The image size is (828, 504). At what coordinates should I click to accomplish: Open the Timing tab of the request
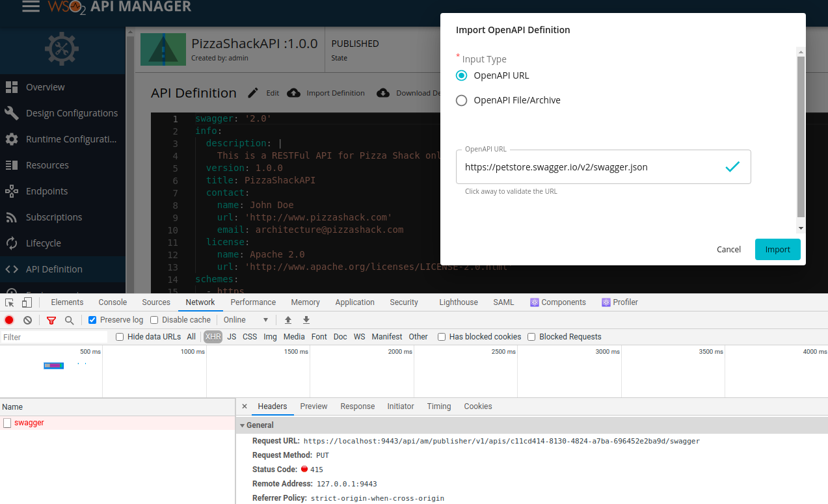tap(439, 406)
